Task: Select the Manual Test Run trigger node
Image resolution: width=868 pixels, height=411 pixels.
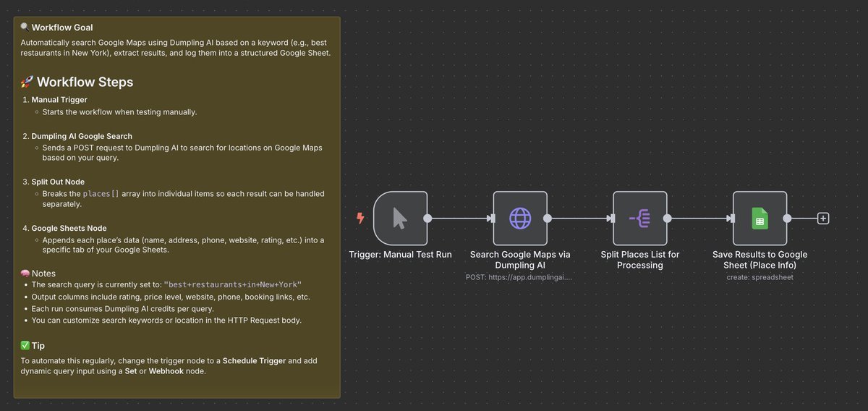Action: (401, 218)
